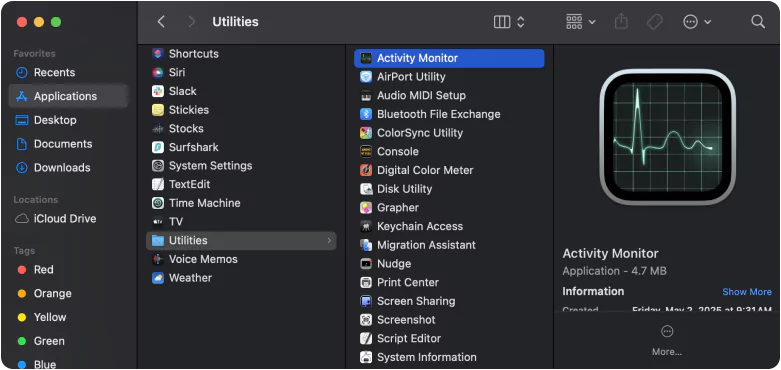Select the Script Editor icon

pyautogui.click(x=366, y=338)
